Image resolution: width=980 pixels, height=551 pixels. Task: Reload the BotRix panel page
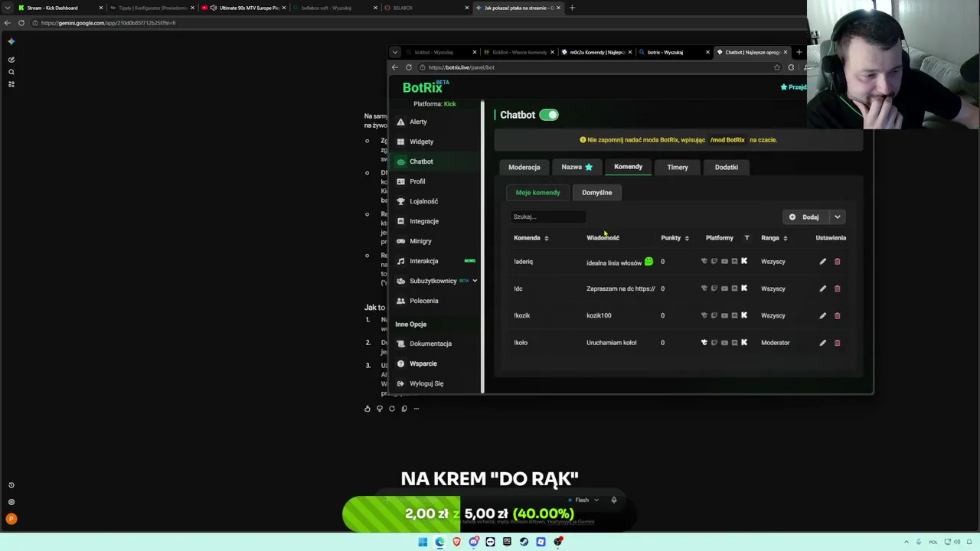(409, 67)
